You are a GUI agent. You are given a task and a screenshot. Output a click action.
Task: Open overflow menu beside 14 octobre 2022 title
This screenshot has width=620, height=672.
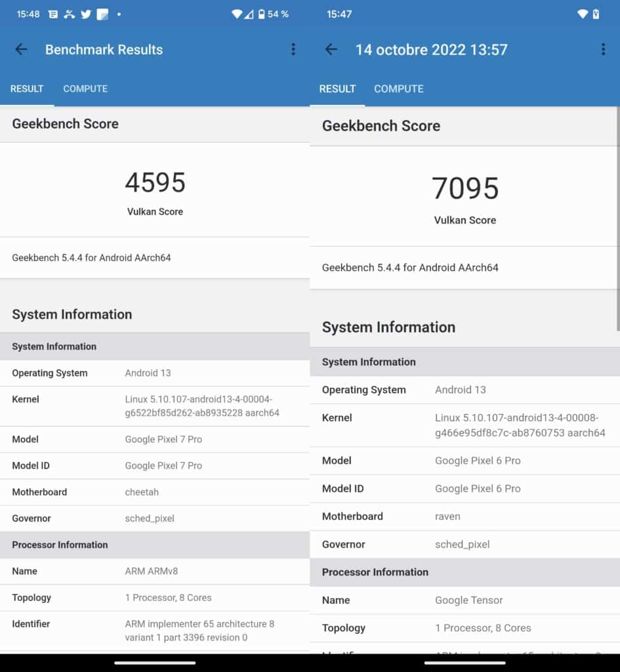604,50
